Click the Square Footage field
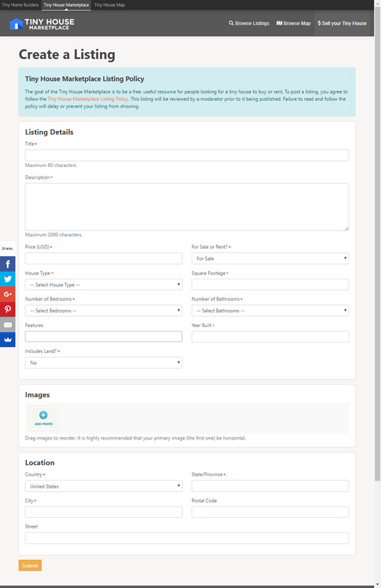Image resolution: width=381 pixels, height=588 pixels. 270,284
